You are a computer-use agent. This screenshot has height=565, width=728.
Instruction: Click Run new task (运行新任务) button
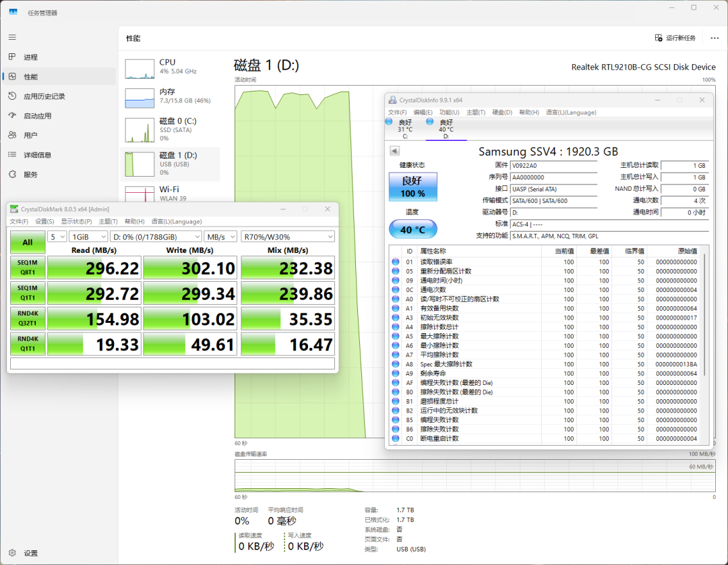click(x=675, y=38)
